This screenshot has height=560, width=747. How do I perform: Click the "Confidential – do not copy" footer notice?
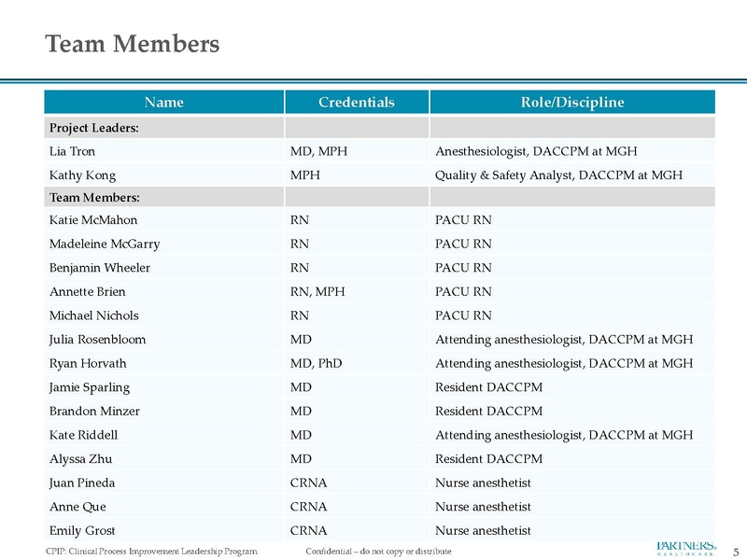(378, 552)
